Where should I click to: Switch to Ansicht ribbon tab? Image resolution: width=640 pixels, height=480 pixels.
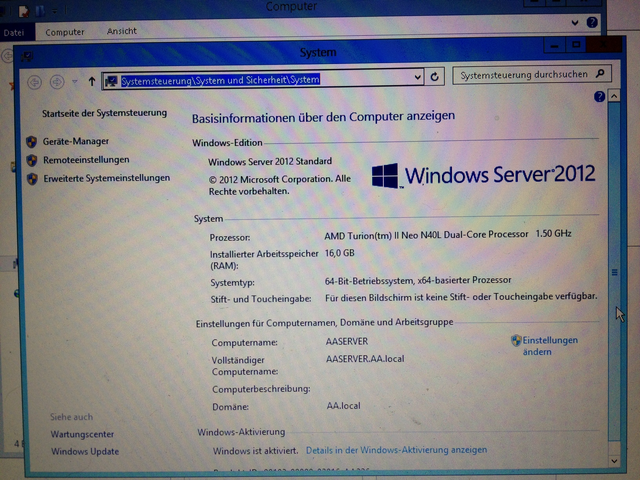tap(122, 31)
